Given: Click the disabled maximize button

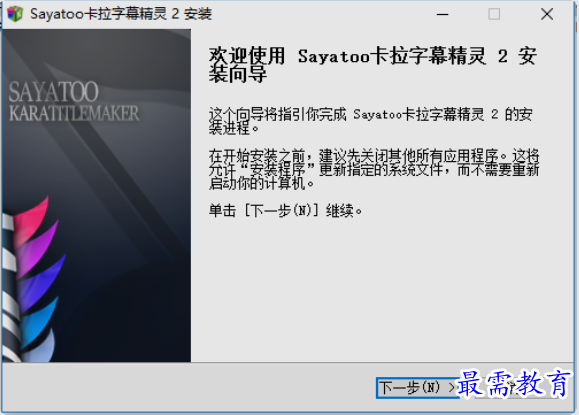Looking at the screenshot, I should tap(494, 14).
